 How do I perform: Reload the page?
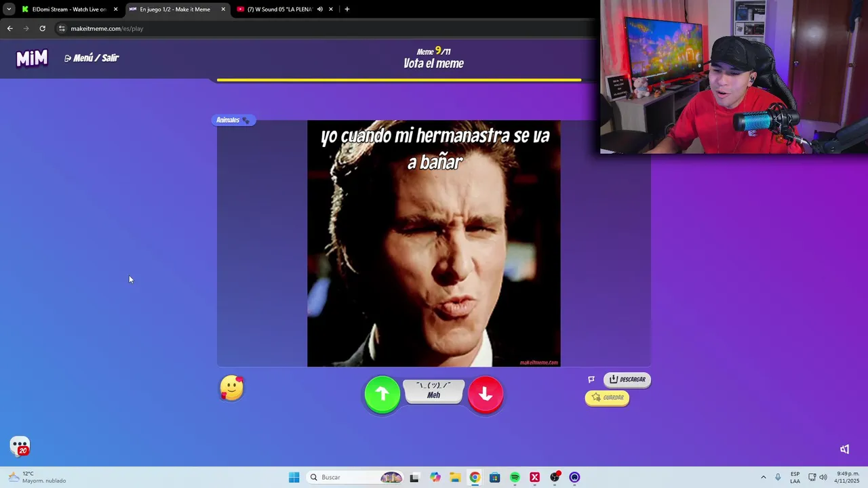pos(42,28)
